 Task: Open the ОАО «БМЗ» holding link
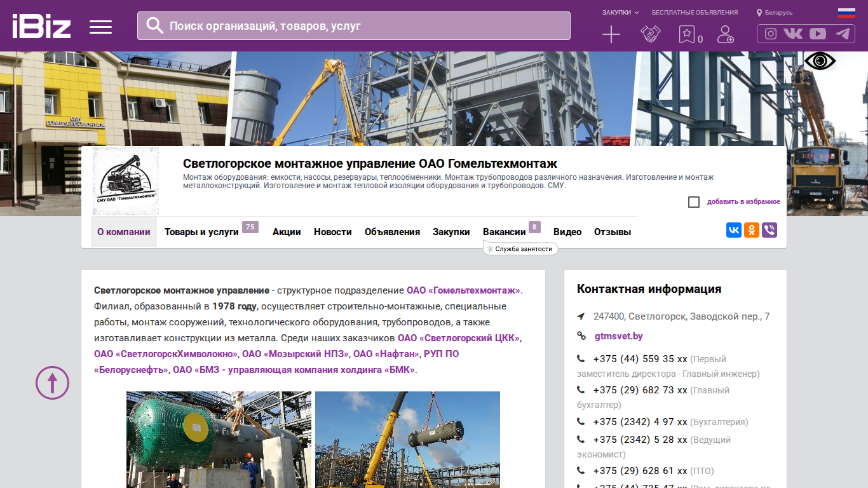294,370
